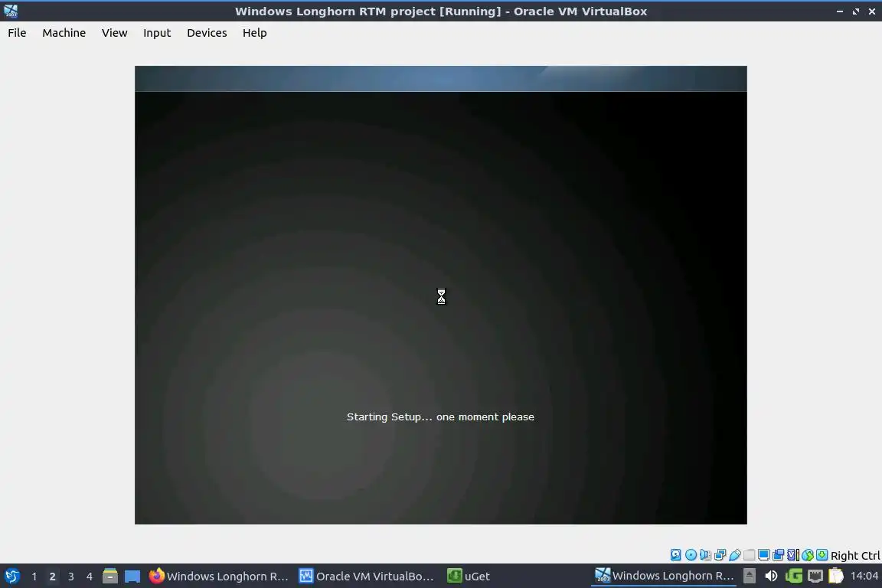Switch to the Oracle VM VirtualBox Manager task
882x588 pixels.
(x=367, y=577)
